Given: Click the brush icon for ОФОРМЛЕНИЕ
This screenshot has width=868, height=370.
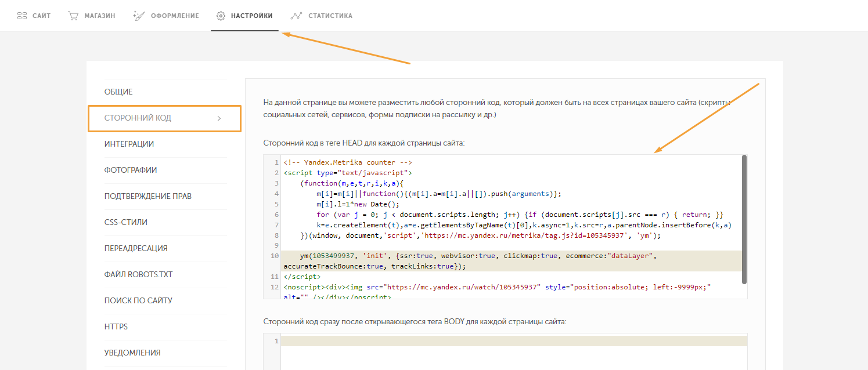Looking at the screenshot, I should pos(138,16).
